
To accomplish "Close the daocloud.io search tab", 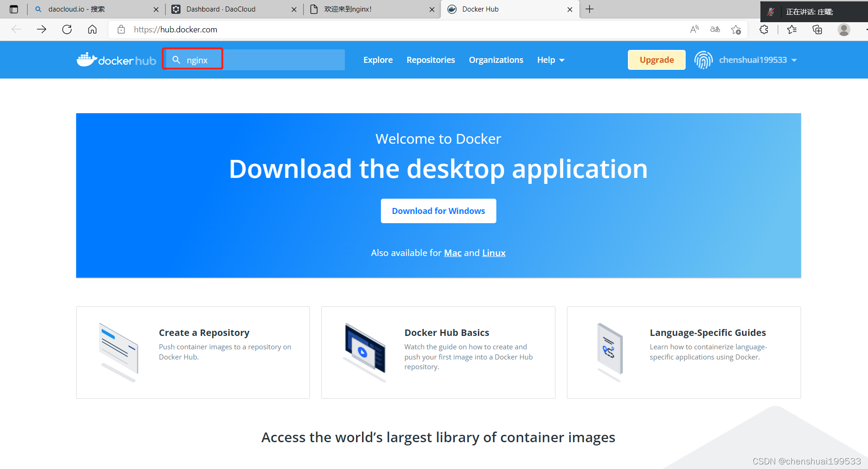I will tap(156, 9).
